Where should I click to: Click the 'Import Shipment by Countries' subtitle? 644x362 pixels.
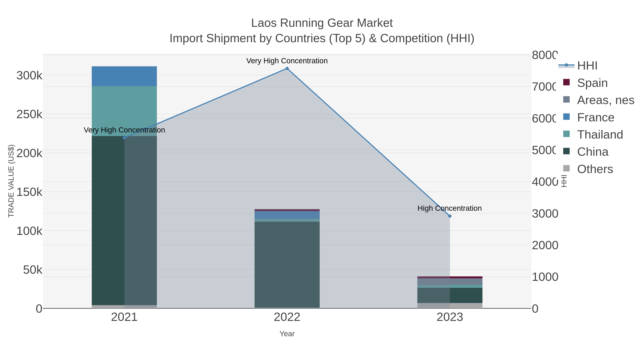pyautogui.click(x=322, y=38)
